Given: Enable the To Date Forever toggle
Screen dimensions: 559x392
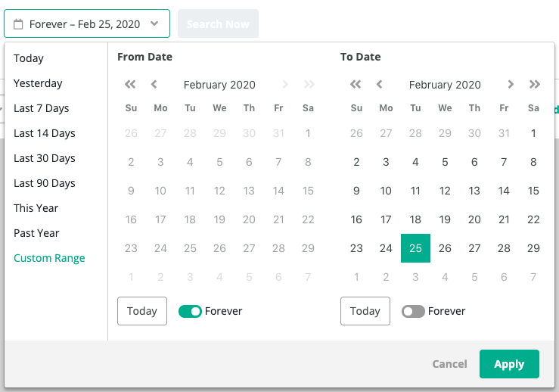Looking at the screenshot, I should point(413,311).
